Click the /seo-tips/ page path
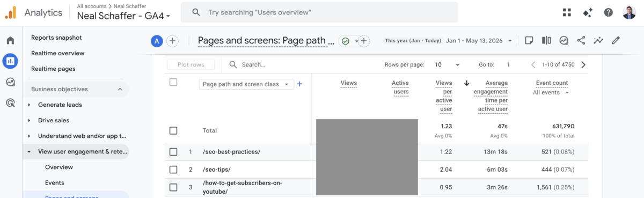The image size is (644, 198). click(217, 170)
